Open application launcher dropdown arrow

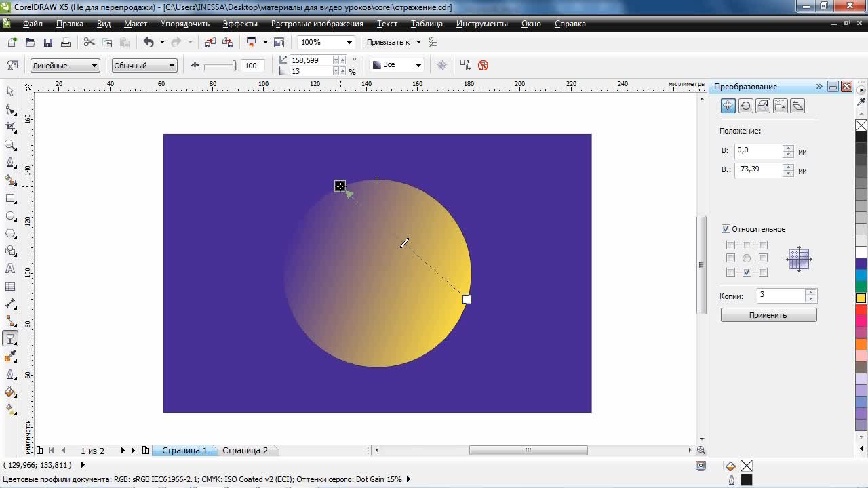(265, 42)
